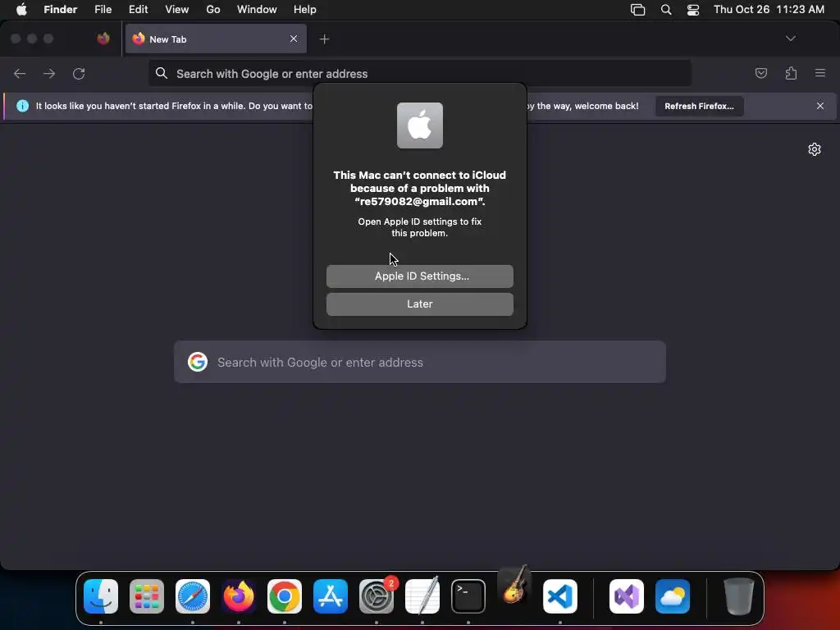Open the Help menu
The image size is (840, 630).
[x=305, y=9]
